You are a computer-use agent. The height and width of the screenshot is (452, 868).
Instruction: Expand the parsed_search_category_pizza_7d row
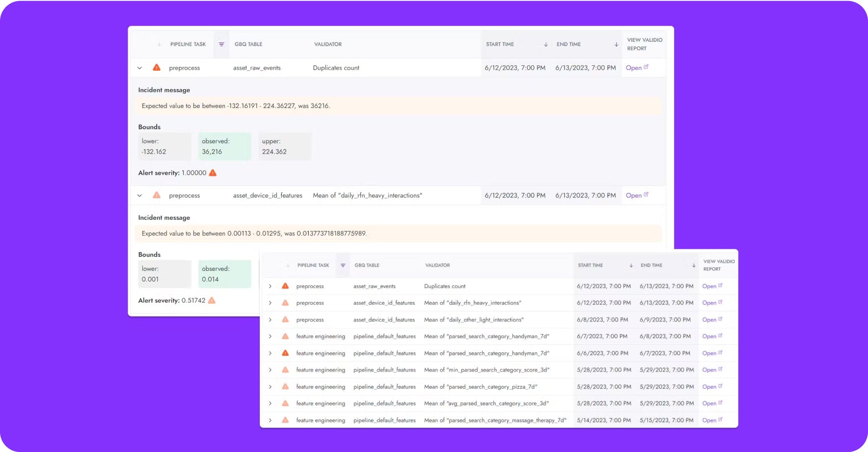(x=270, y=387)
